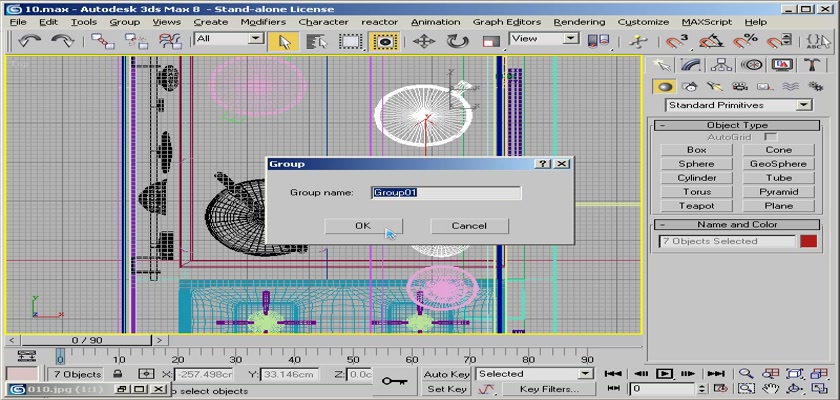Viewport: 840px width, 400px height.
Task: Select the Select and Move tool
Action: click(423, 41)
